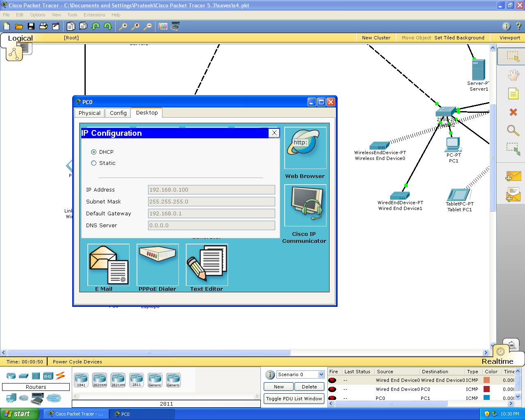
Task: Select the Connections lightning bolt category
Action: [x=60, y=375]
